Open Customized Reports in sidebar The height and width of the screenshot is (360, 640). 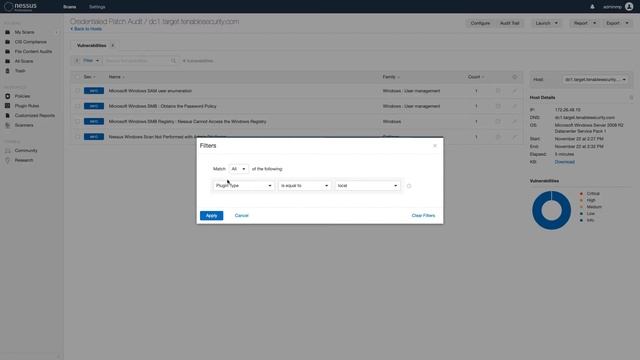point(35,116)
